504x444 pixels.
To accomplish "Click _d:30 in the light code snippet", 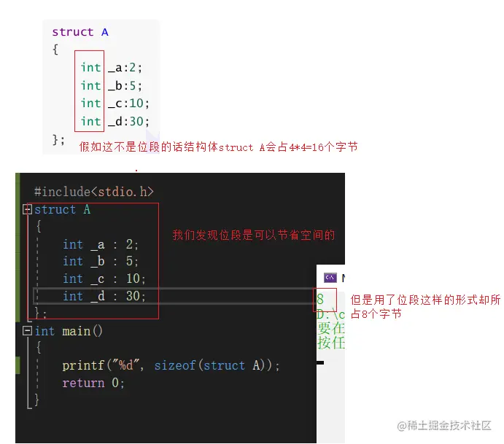I will (128, 122).
